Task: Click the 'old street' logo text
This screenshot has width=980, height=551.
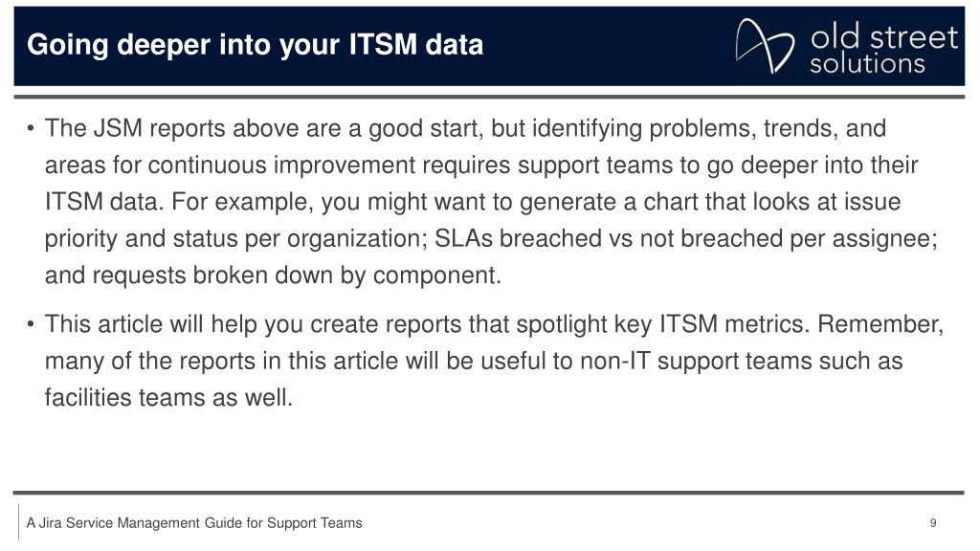Action: coord(883,37)
